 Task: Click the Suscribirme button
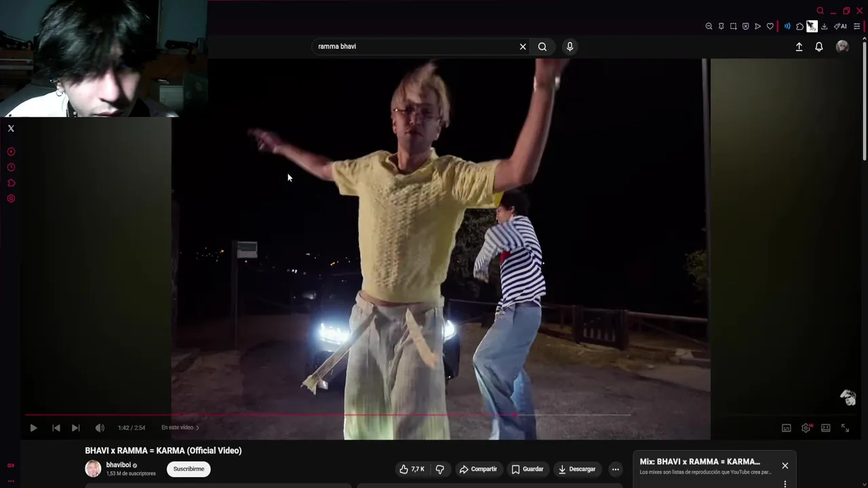point(189,469)
